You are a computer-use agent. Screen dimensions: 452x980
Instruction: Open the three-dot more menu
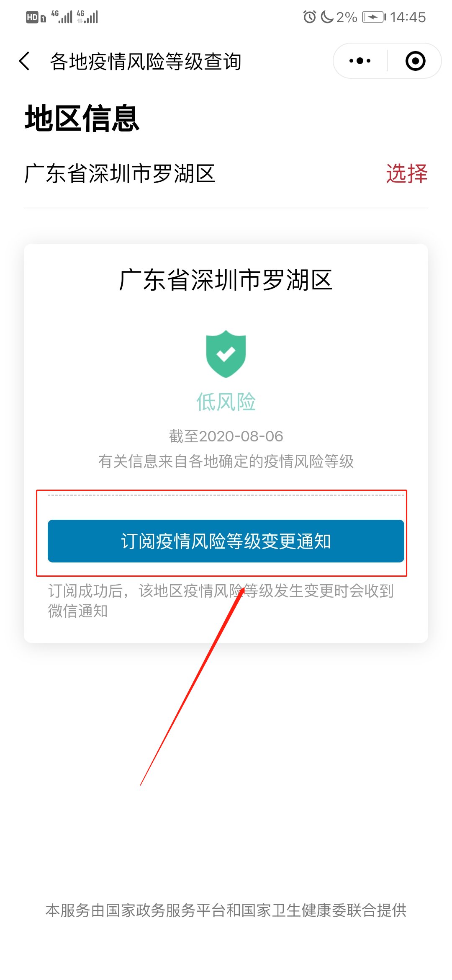pos(360,61)
